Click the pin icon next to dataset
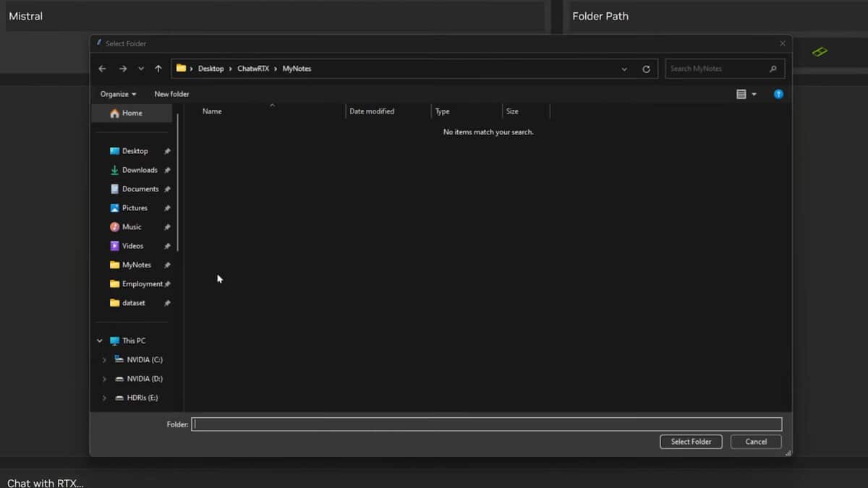The width and height of the screenshot is (868, 488). 167,303
